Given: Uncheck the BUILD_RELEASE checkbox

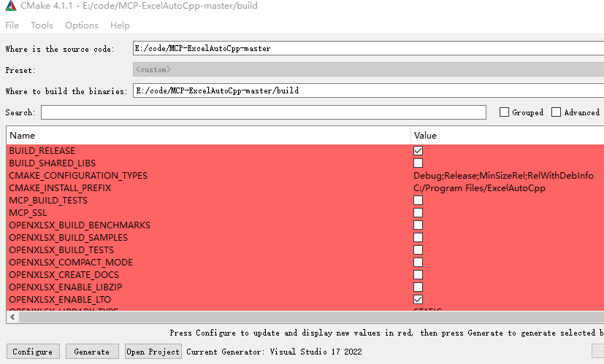Looking at the screenshot, I should (x=418, y=151).
